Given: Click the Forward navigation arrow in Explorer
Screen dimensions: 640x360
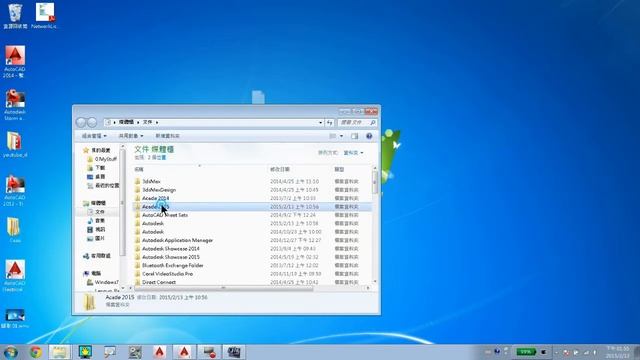Looking at the screenshot, I should pos(92,122).
